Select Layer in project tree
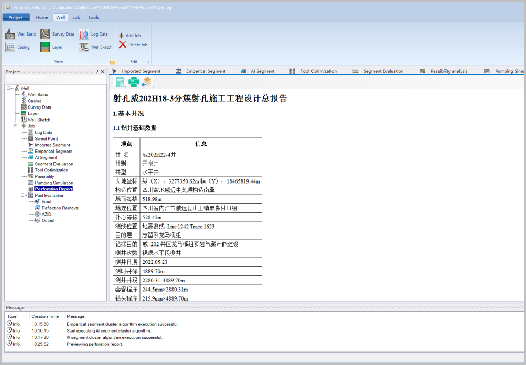 [30, 113]
